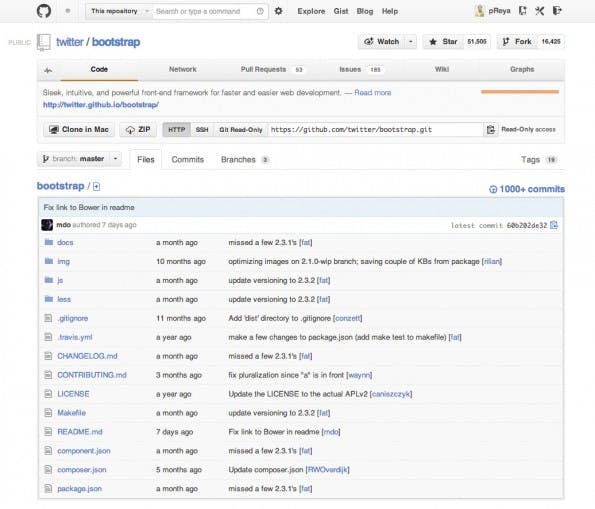This screenshot has height=509, width=595.
Task: Click the clock icon beside 1000+ commits
Action: pos(493,189)
